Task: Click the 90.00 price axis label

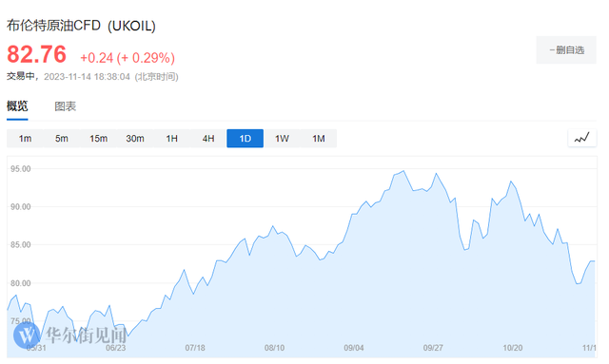Action: [x=21, y=207]
